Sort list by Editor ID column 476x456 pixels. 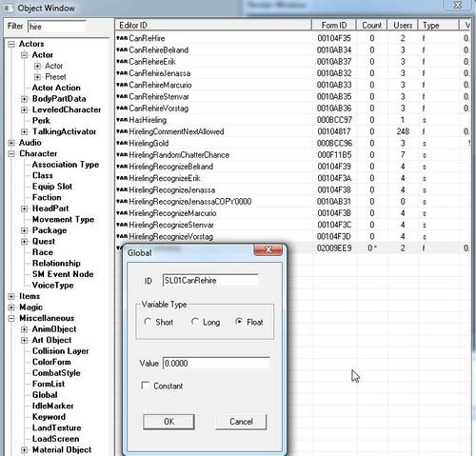point(213,25)
